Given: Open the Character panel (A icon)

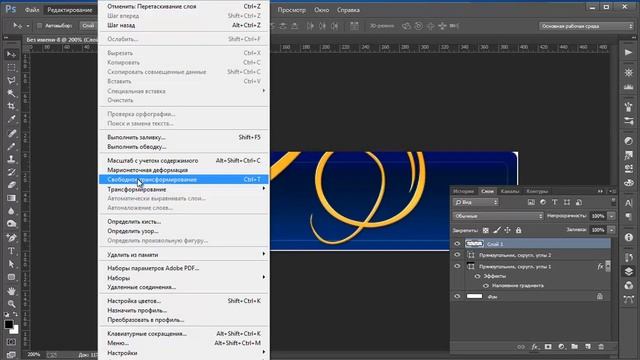Looking at the screenshot, I should tap(629, 203).
